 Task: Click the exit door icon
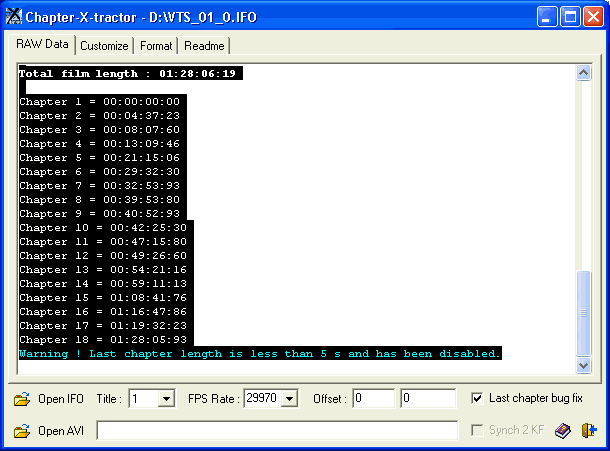click(x=589, y=430)
